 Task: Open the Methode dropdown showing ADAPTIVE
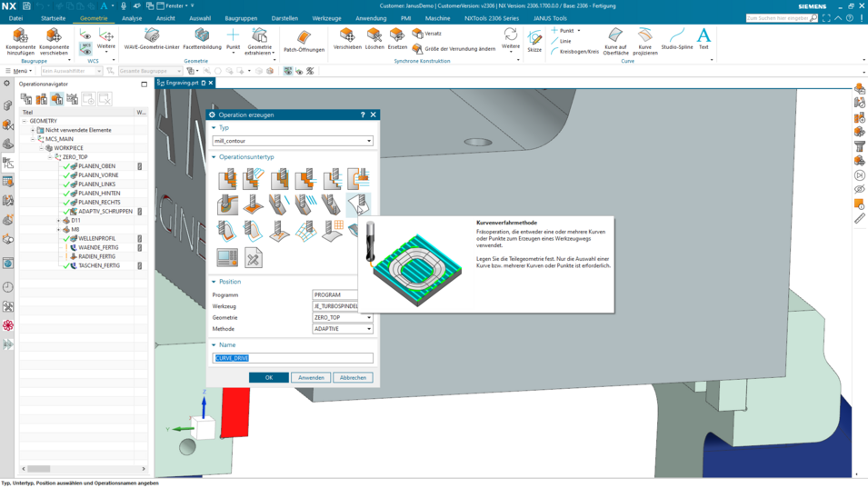343,329
